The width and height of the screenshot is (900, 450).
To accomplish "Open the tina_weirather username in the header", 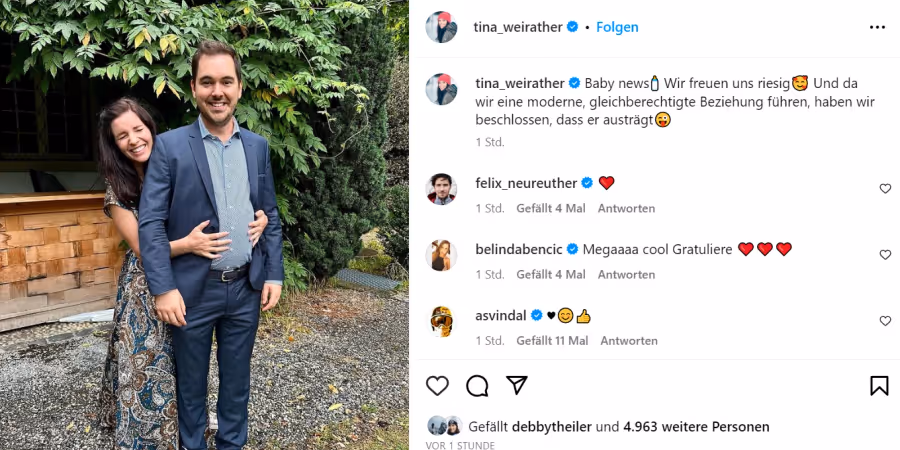I will coord(518,27).
